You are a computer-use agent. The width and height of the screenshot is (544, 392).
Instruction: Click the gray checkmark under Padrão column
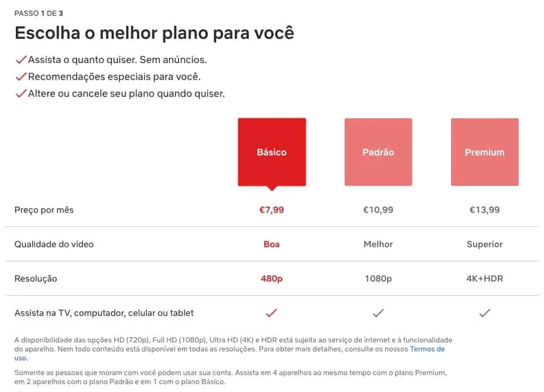click(x=378, y=313)
